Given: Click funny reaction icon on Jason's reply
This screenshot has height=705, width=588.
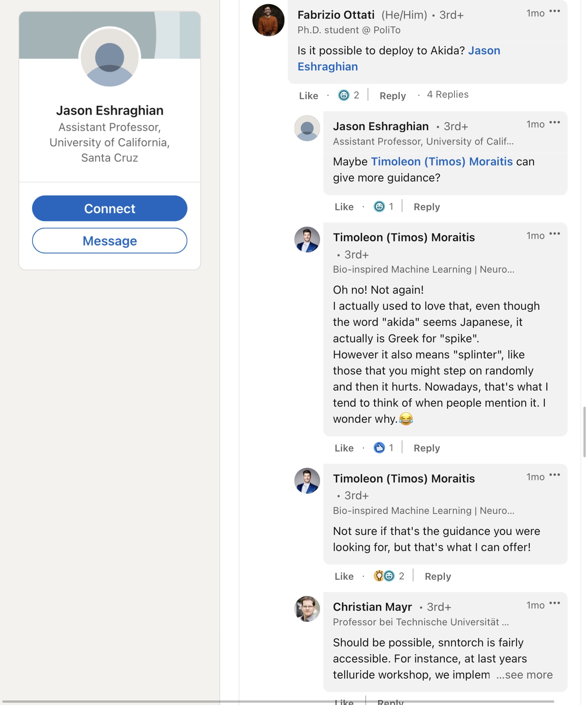Looking at the screenshot, I should 379,207.
